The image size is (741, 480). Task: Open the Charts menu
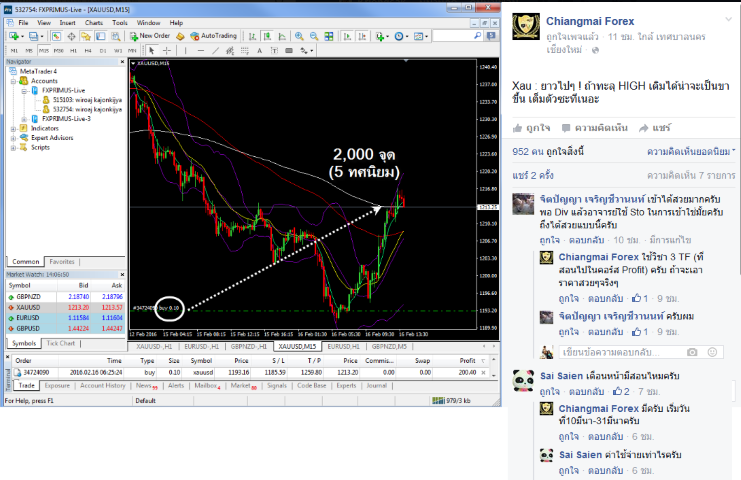click(94, 23)
